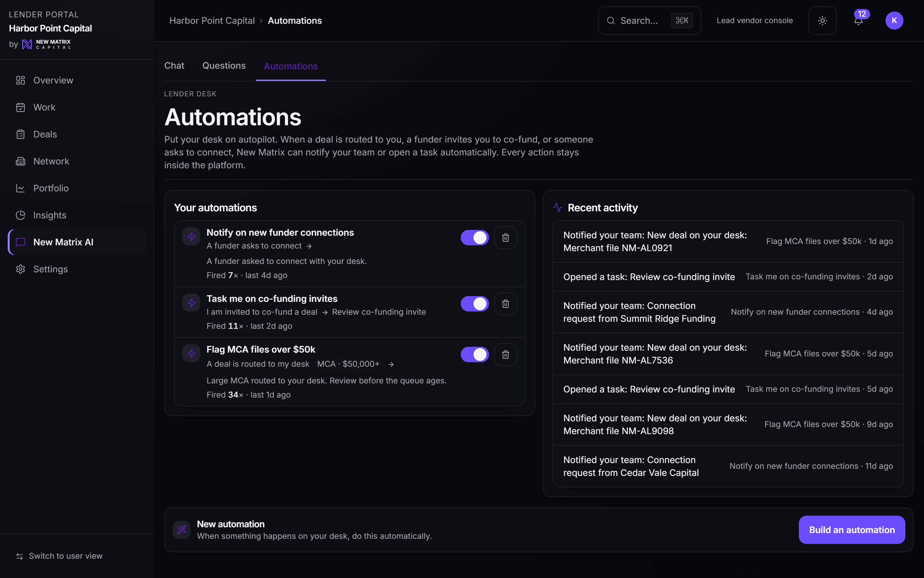Click the Portfolio chart icon

(x=21, y=188)
